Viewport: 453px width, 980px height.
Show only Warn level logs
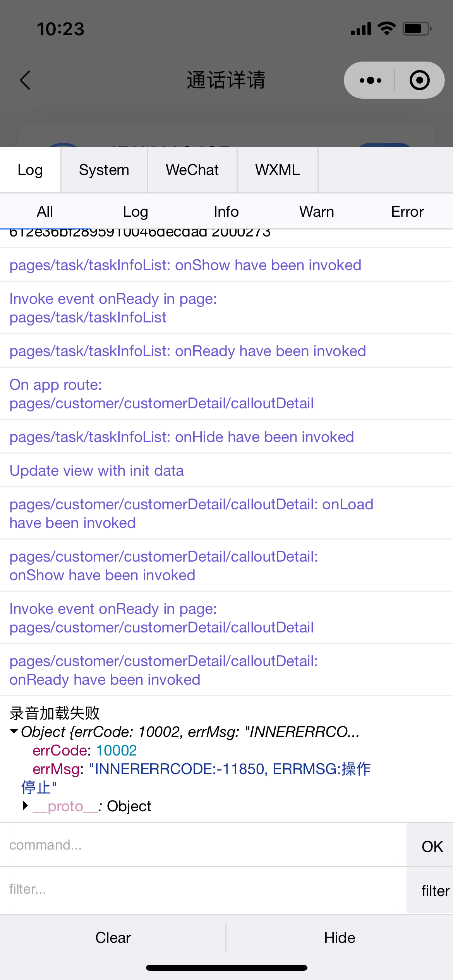(x=316, y=212)
